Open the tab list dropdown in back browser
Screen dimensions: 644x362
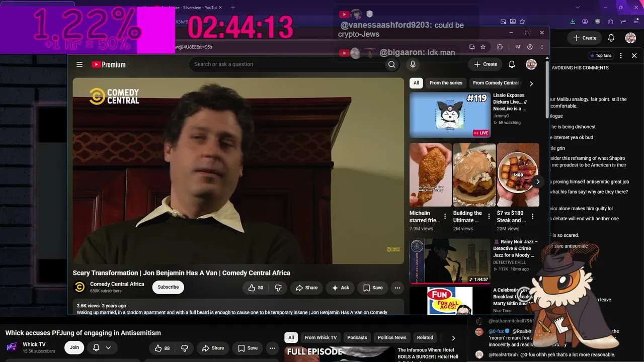click(578, 8)
